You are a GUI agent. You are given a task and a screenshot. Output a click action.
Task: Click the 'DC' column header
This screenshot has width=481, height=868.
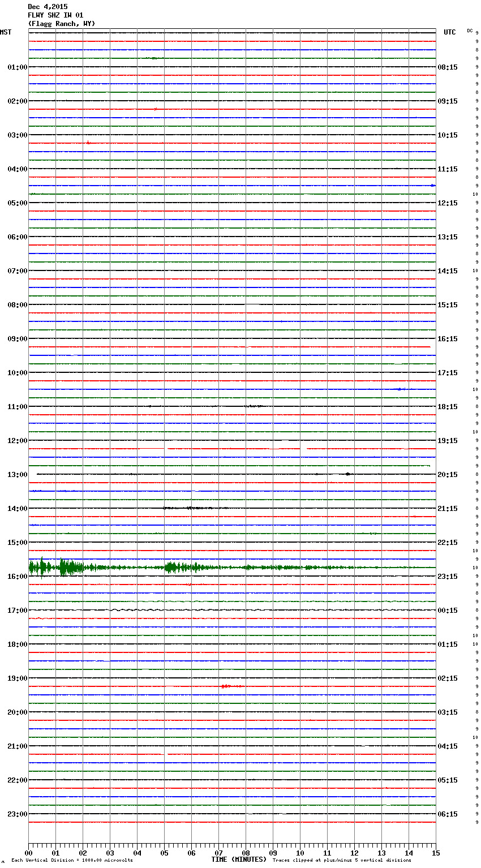470,31
